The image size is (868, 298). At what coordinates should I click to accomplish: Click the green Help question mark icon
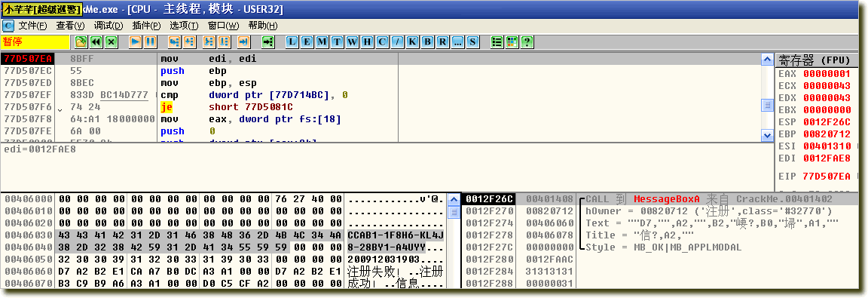pos(527,41)
